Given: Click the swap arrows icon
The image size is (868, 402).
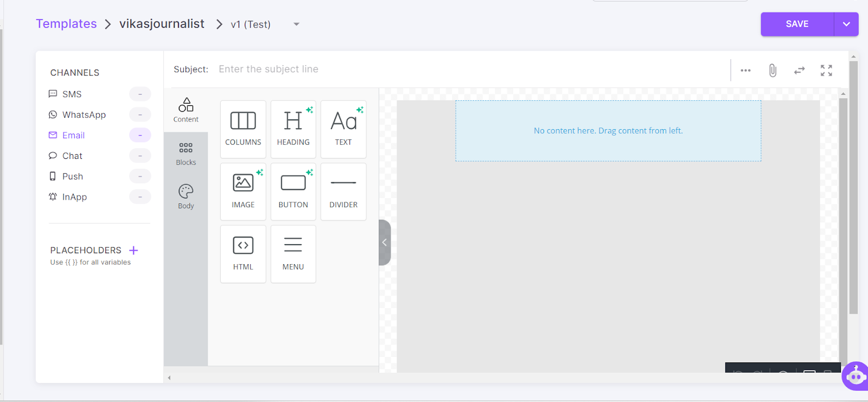Looking at the screenshot, I should point(799,71).
